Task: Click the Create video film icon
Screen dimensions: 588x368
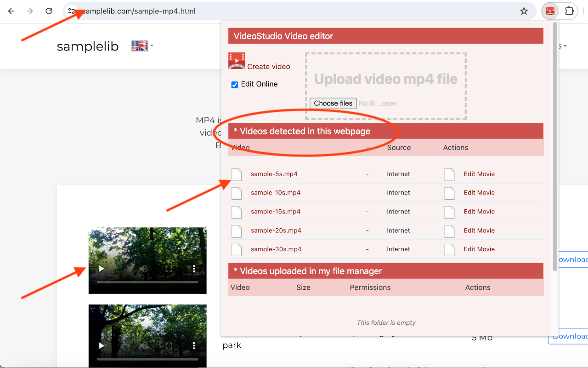Action: pos(237,61)
